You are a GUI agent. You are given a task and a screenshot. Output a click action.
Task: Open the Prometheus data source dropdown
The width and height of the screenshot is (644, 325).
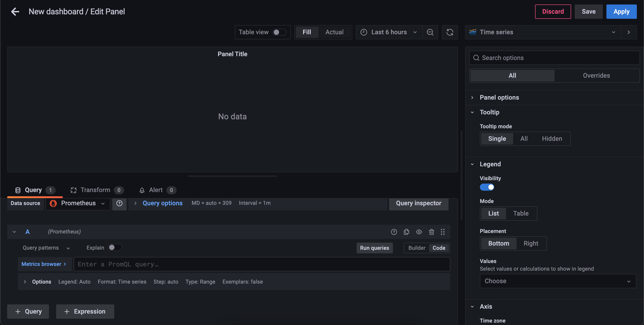click(x=78, y=203)
